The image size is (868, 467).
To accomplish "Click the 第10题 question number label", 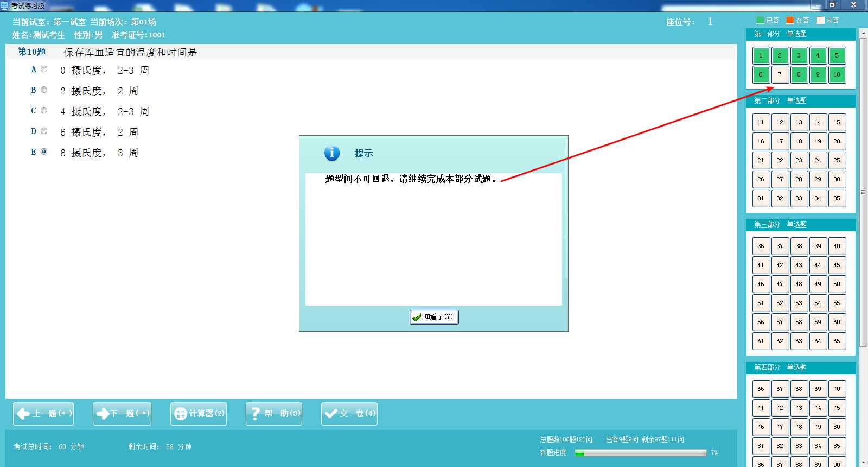I will point(31,52).
